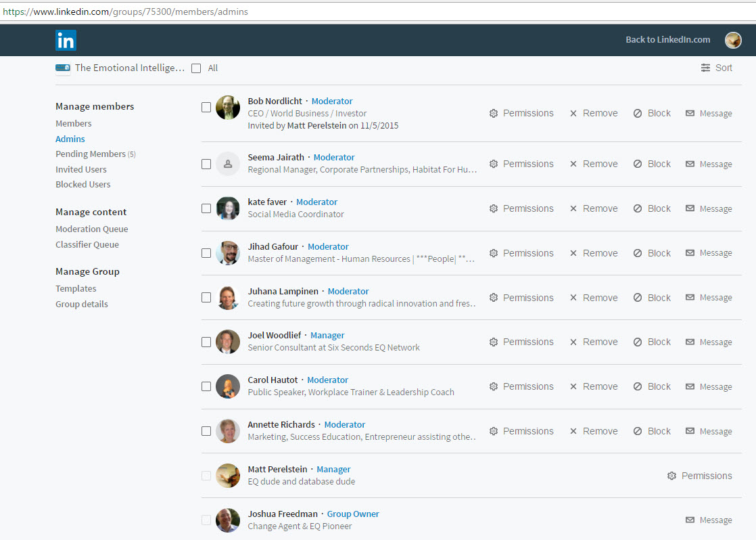Image resolution: width=756 pixels, height=540 pixels.
Task: Click Message envelope icon for Jihad Gafour
Action: (x=690, y=253)
